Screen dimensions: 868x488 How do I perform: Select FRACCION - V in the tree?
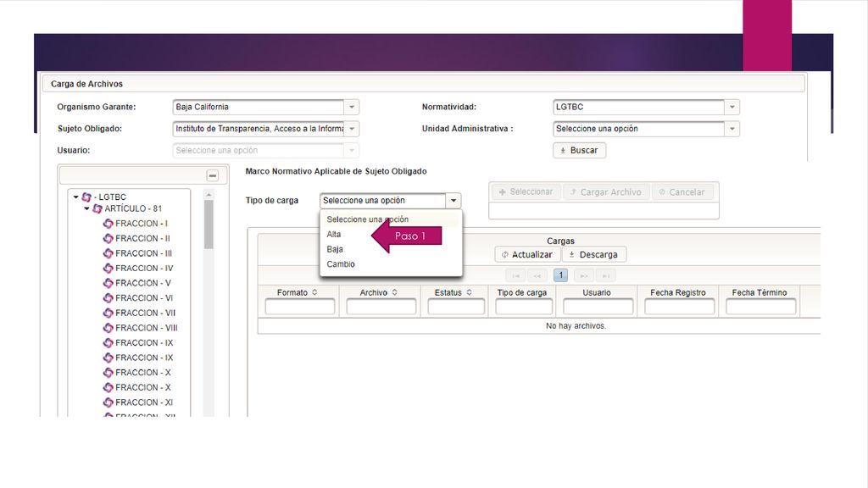tap(142, 283)
